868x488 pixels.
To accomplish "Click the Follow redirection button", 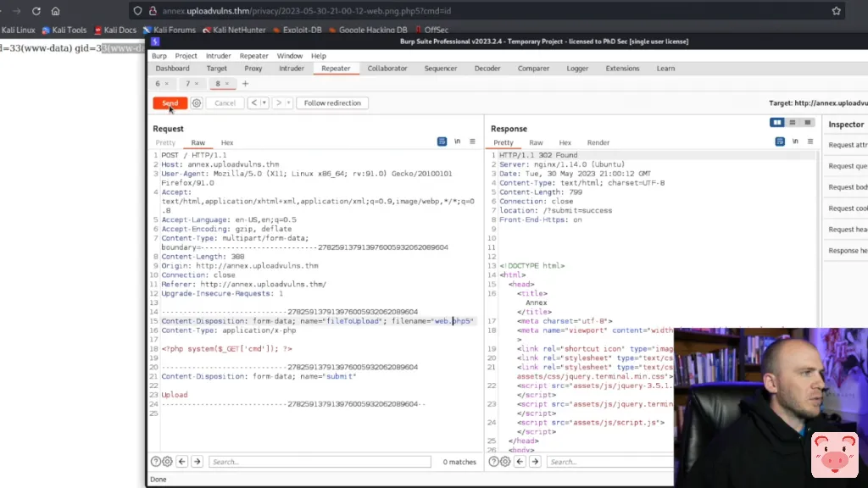I will point(332,103).
